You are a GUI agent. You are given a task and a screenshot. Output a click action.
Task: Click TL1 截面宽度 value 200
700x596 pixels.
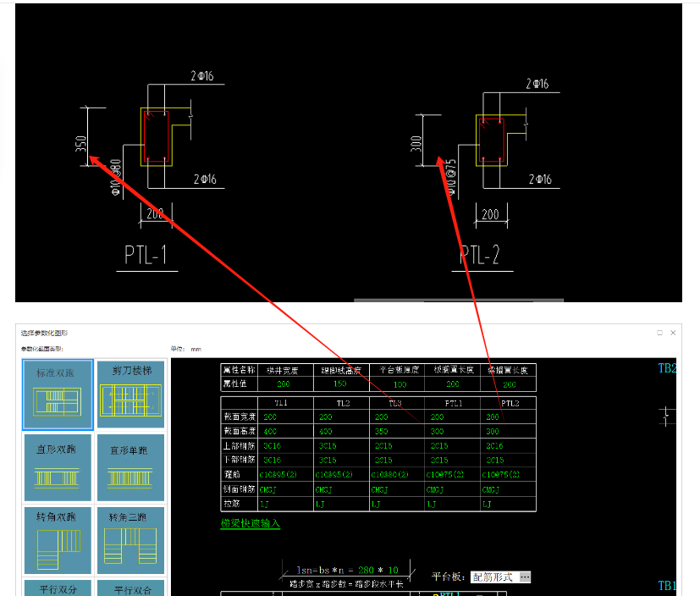pos(270,417)
